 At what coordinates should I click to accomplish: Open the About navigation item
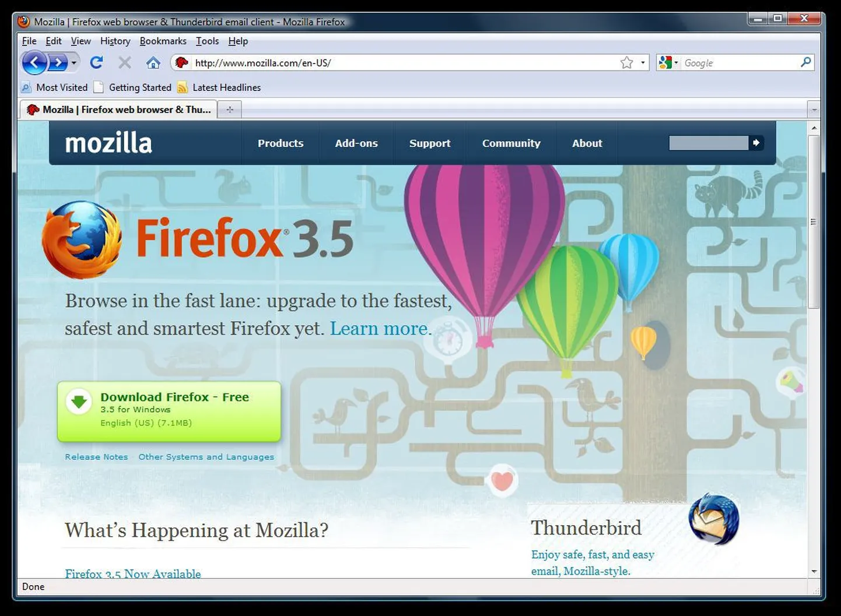[587, 143]
